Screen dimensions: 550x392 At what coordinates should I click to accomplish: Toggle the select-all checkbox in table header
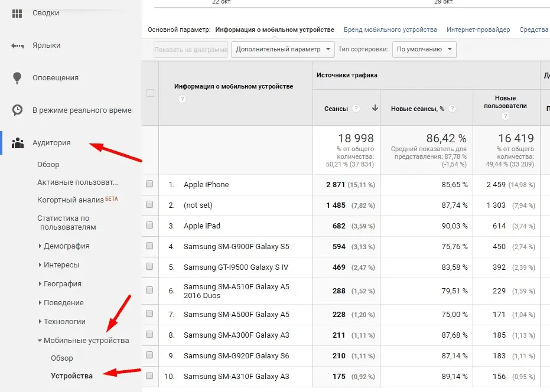[150, 93]
